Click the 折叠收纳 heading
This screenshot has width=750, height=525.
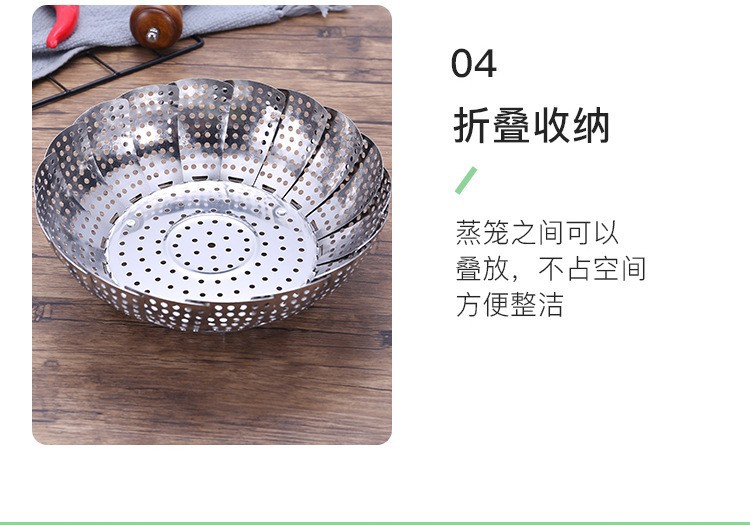(x=531, y=125)
